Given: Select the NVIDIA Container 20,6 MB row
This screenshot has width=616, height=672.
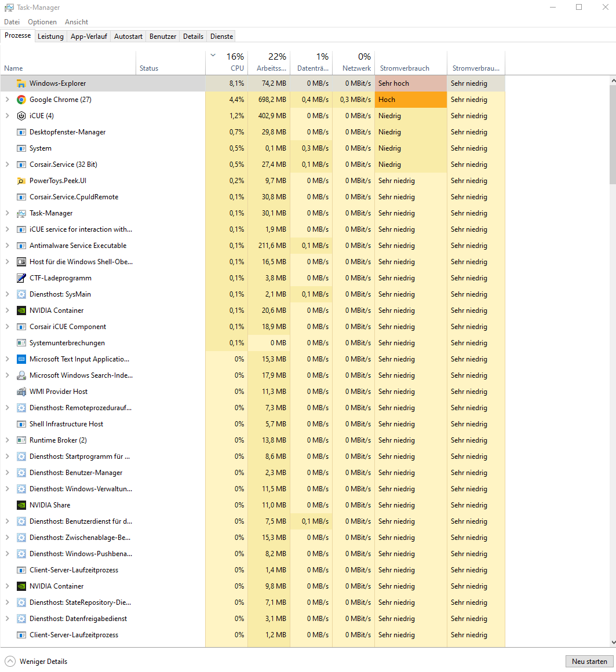Looking at the screenshot, I should coord(253,311).
